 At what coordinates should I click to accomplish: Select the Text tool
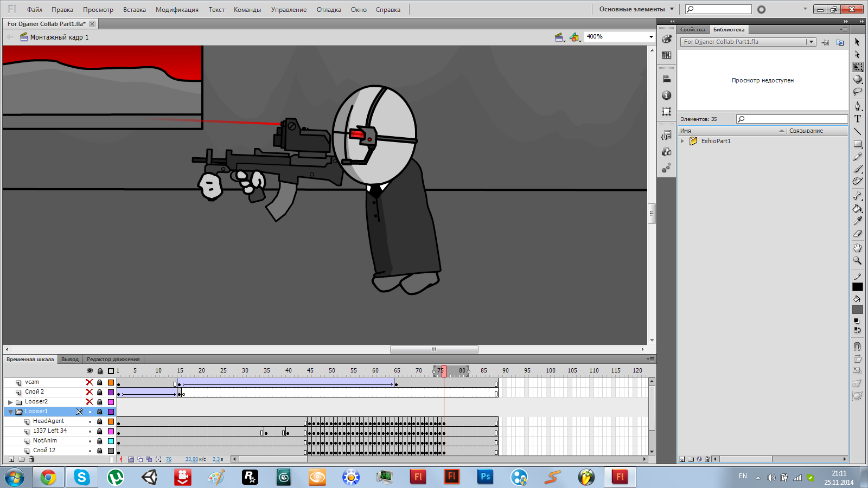[x=857, y=119]
